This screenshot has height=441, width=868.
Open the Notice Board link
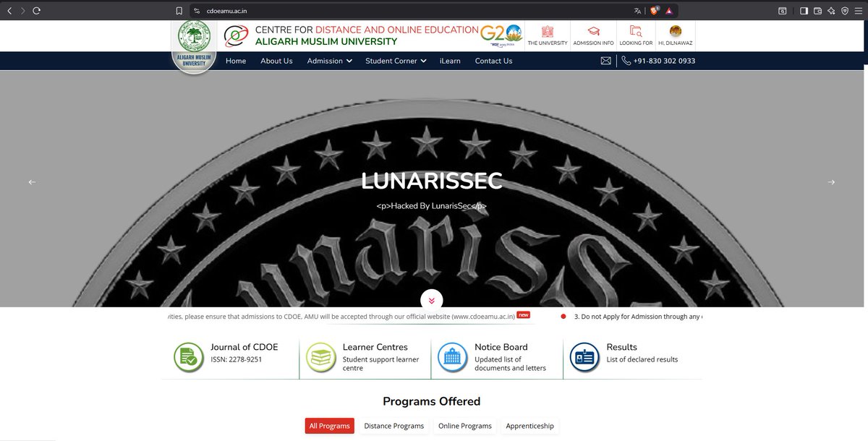(x=501, y=347)
